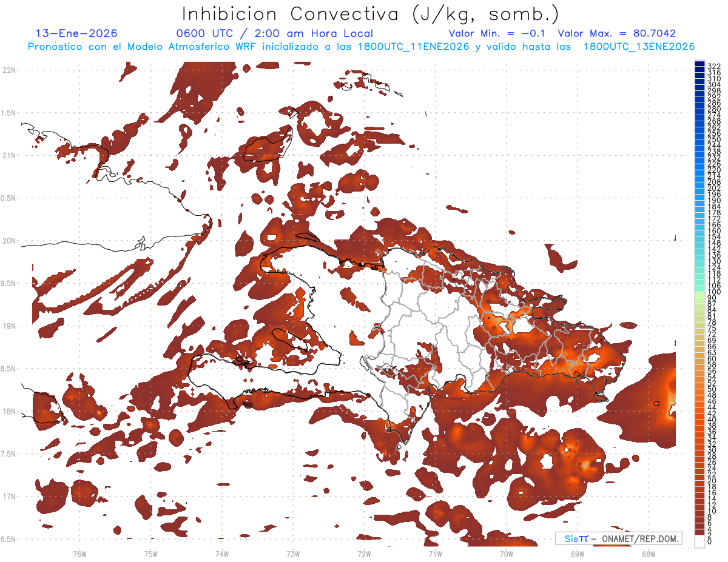728x562 pixels.
Task: Click the '20N' latitude label
Action: point(10,241)
